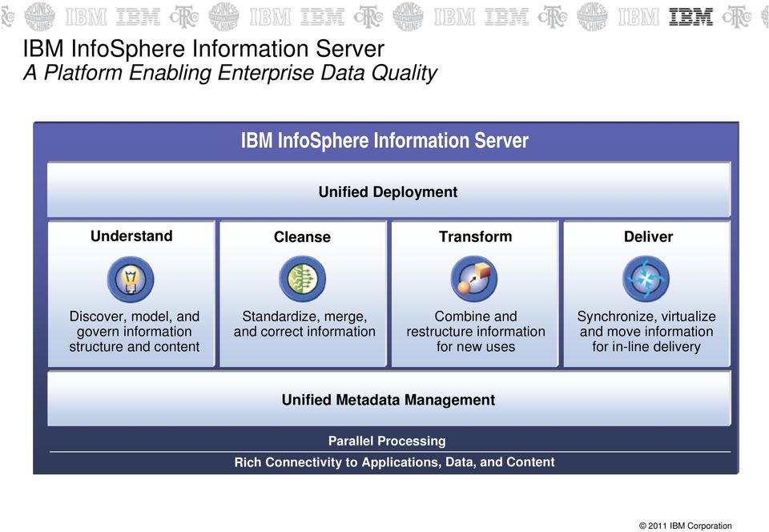Click the '© 2011 IBM Corporation' footer
The height and width of the screenshot is (532, 769).
point(685,526)
